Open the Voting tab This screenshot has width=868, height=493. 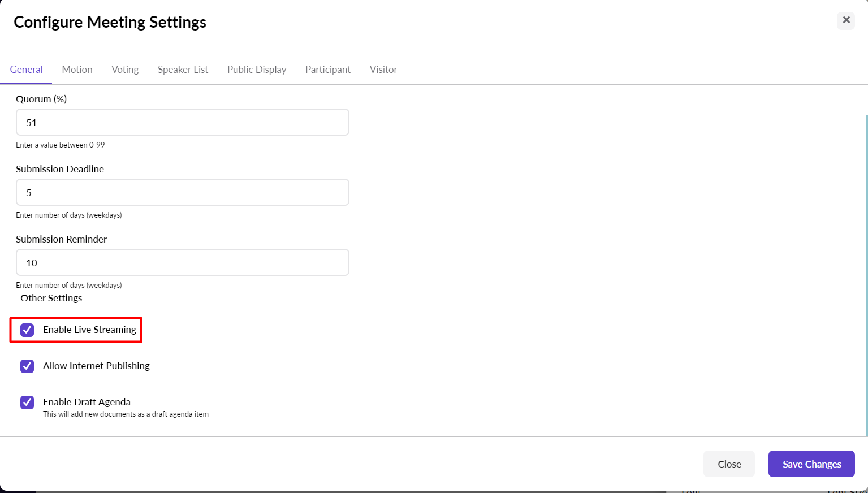click(125, 70)
